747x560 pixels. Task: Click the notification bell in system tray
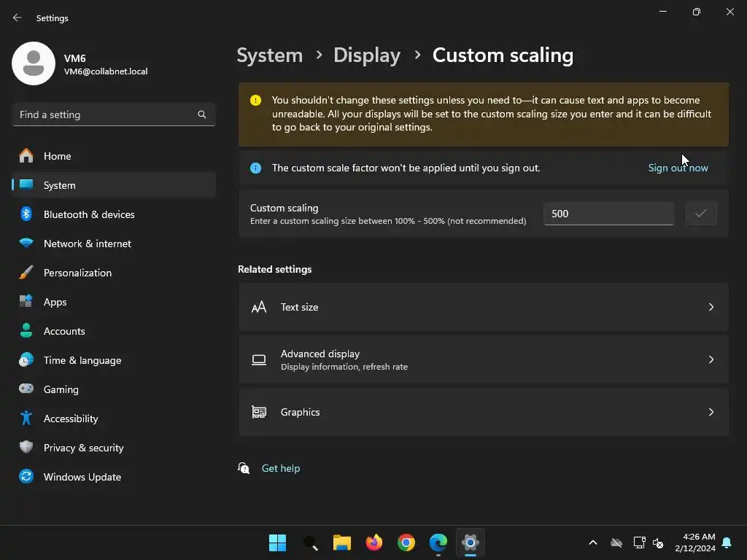click(727, 543)
